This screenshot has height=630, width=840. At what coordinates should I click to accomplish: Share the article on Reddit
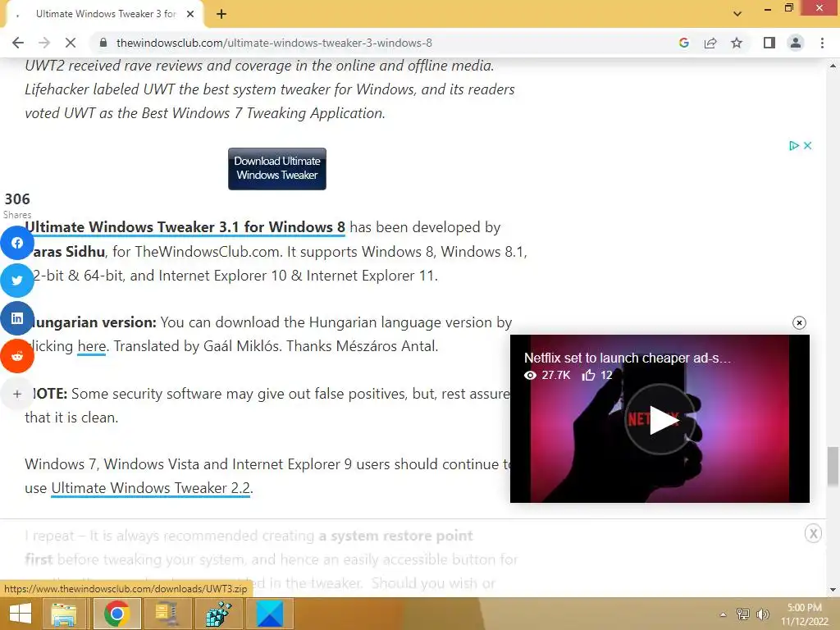click(x=17, y=356)
